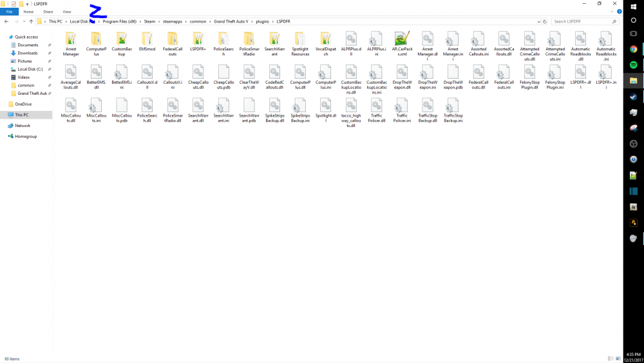The width and height of the screenshot is (644, 363).
Task: Open OneDrive in navigation pane
Action: (x=23, y=104)
